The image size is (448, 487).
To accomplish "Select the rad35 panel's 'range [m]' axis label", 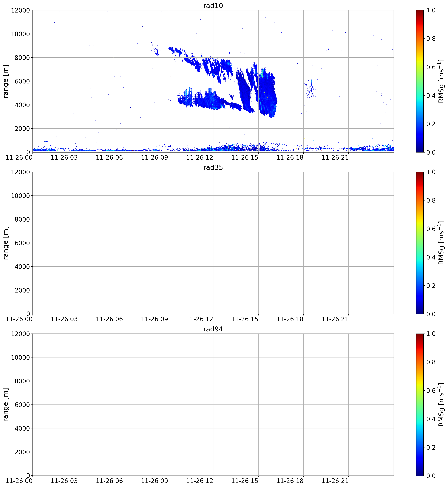I will click(x=6, y=243).
